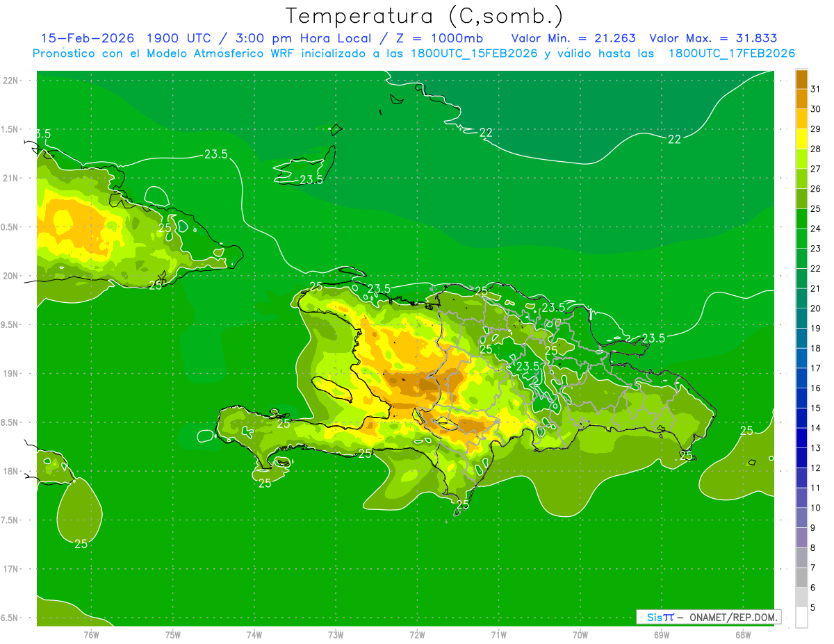Viewport: 834px width, 644px height.
Task: Click the valid-until time "1800UTC_17FEB2026"
Action: 732,53
